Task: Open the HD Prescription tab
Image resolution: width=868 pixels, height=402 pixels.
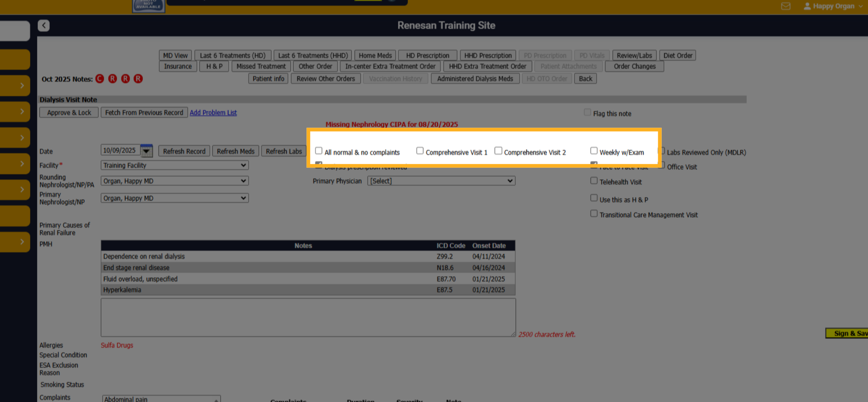Action: pos(427,55)
